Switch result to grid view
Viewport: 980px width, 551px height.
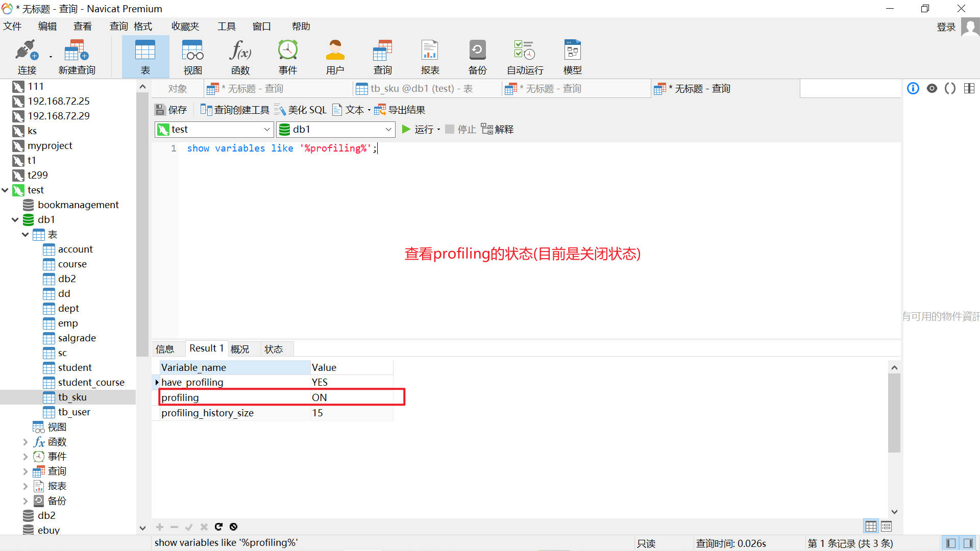(x=871, y=527)
